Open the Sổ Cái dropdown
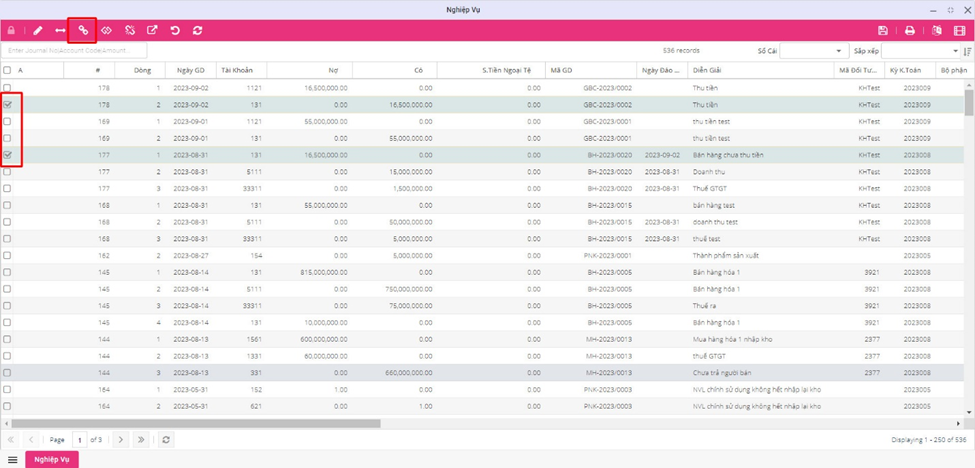The image size is (975, 468). pos(811,50)
